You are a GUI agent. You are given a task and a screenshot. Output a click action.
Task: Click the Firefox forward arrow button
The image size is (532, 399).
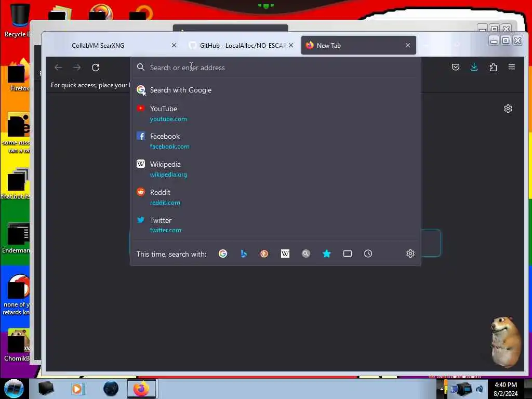[x=77, y=68]
